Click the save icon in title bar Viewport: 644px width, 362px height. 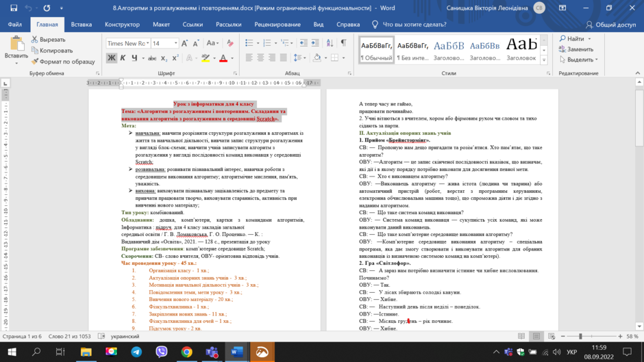(x=14, y=8)
